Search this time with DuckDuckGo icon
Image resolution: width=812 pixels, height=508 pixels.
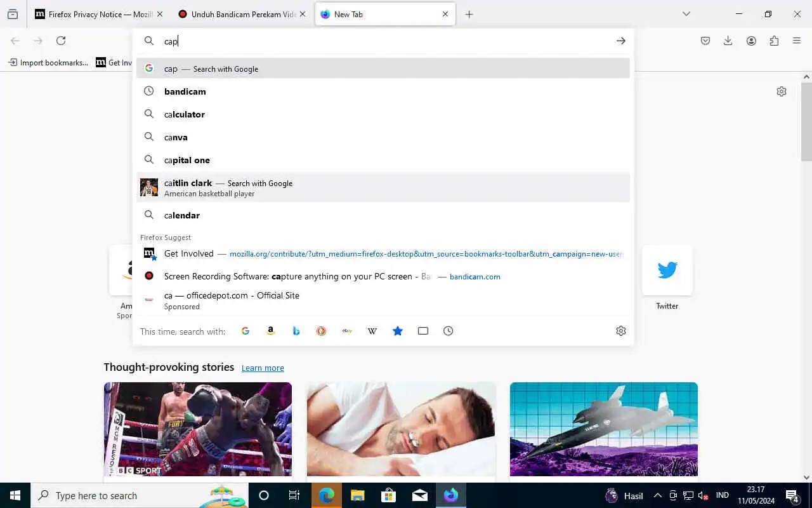coord(322,331)
